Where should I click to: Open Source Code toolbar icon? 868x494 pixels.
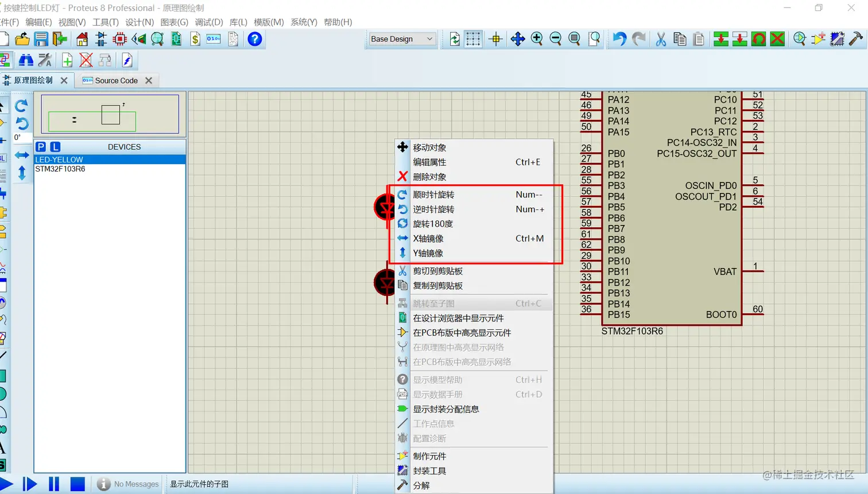[x=214, y=39]
